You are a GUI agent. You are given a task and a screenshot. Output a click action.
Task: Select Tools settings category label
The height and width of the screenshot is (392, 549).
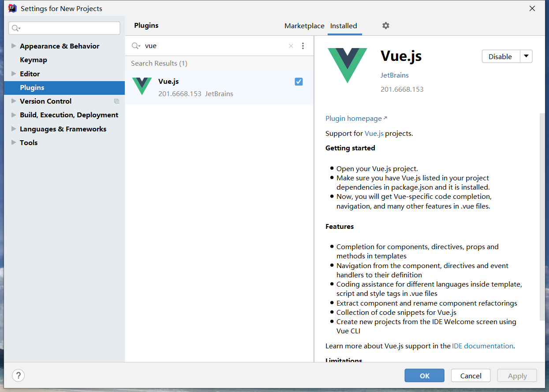29,142
